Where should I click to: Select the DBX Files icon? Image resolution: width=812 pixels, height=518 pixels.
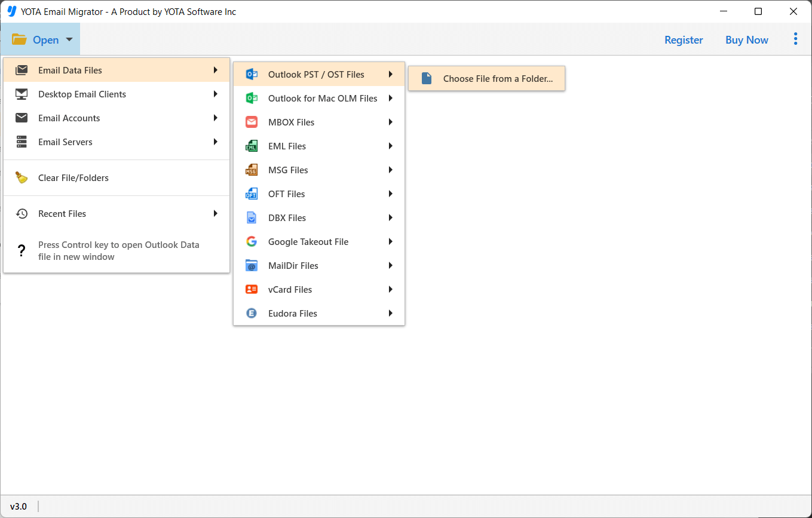tap(252, 217)
